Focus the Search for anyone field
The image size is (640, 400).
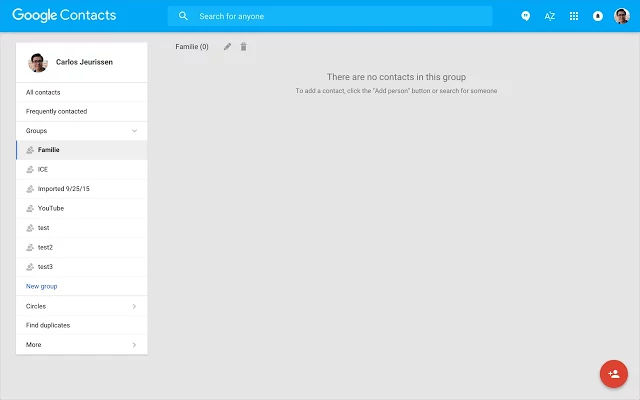click(340, 16)
